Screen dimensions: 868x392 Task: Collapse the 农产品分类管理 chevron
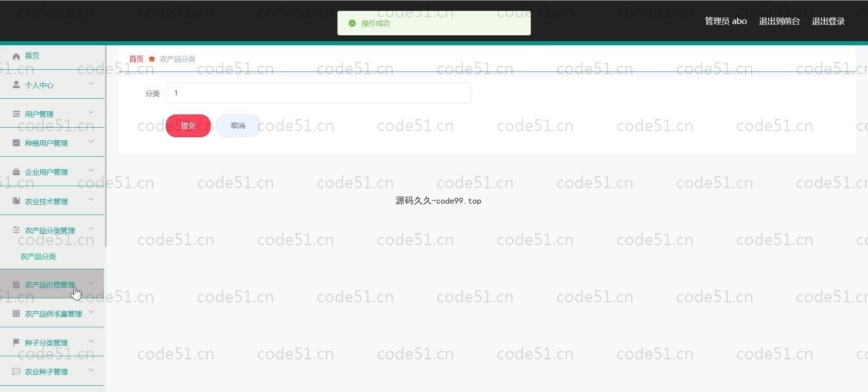coord(91,229)
